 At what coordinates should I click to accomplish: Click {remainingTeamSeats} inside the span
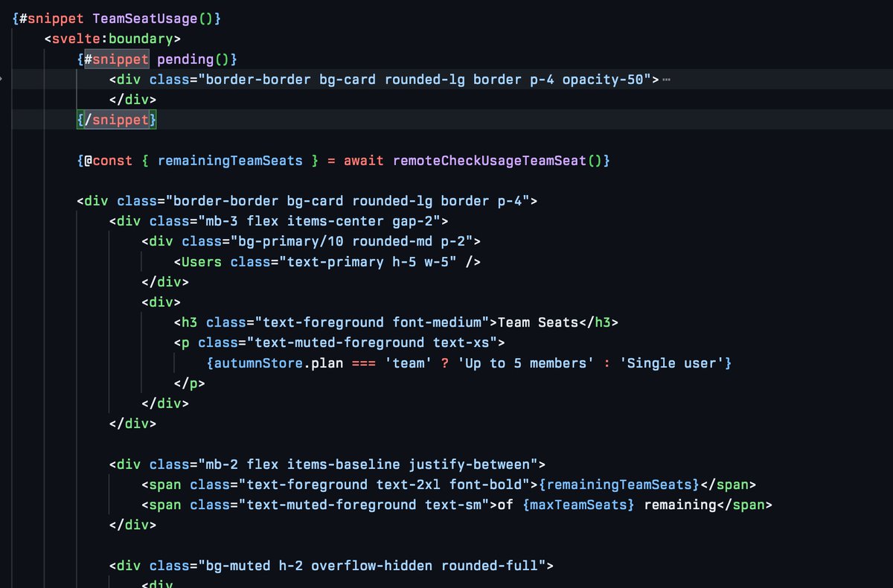pyautogui.click(x=619, y=485)
